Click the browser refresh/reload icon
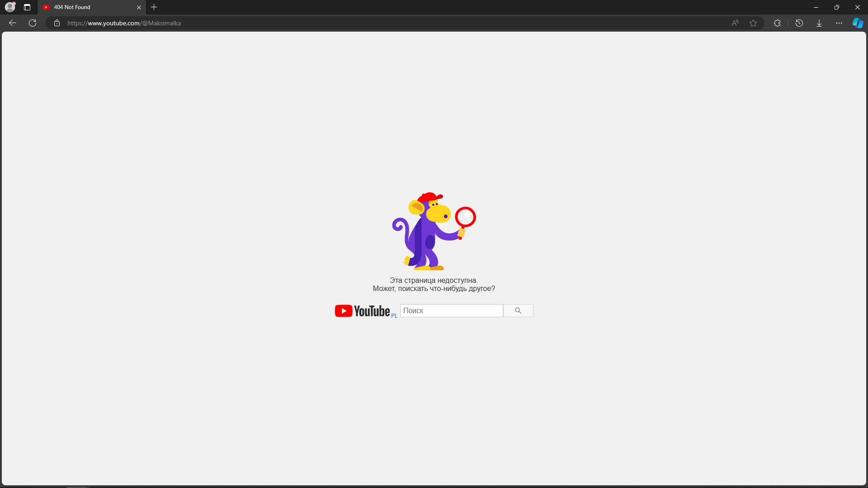 (x=33, y=23)
